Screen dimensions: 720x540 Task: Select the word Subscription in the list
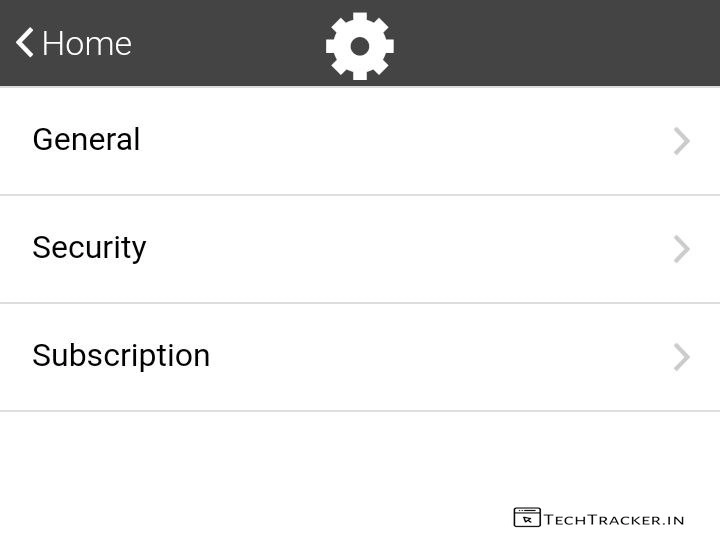pyautogui.click(x=121, y=356)
